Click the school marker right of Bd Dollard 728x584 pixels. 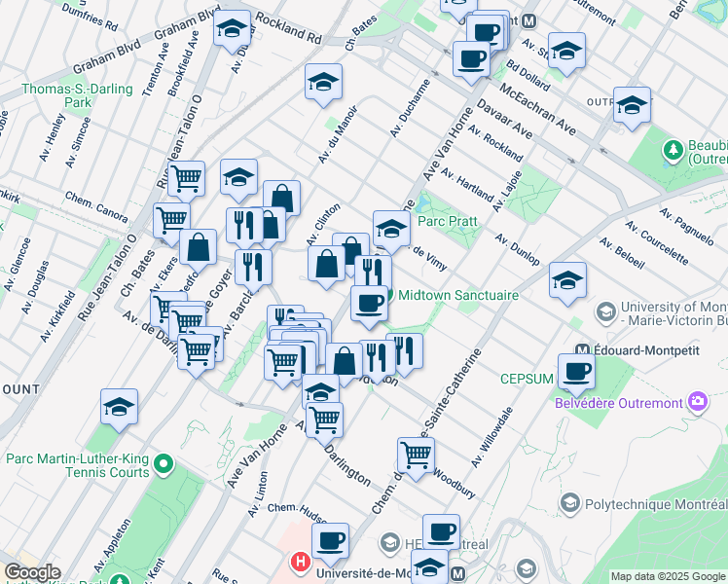566,52
